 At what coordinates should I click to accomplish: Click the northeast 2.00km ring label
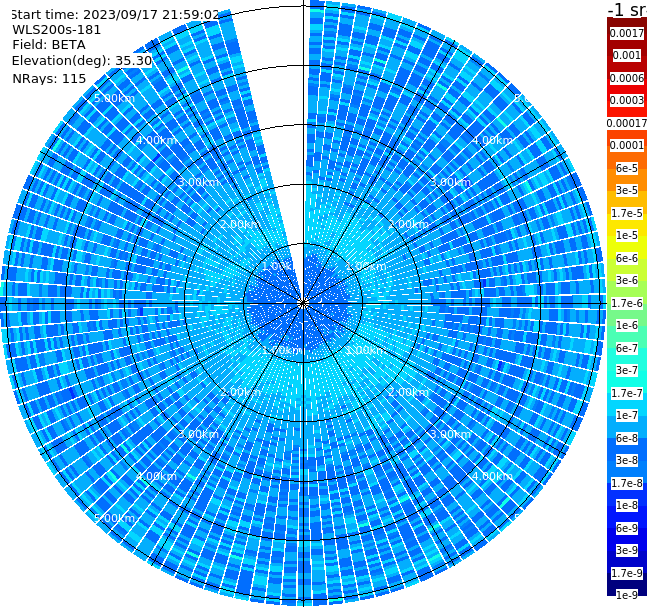[408, 224]
